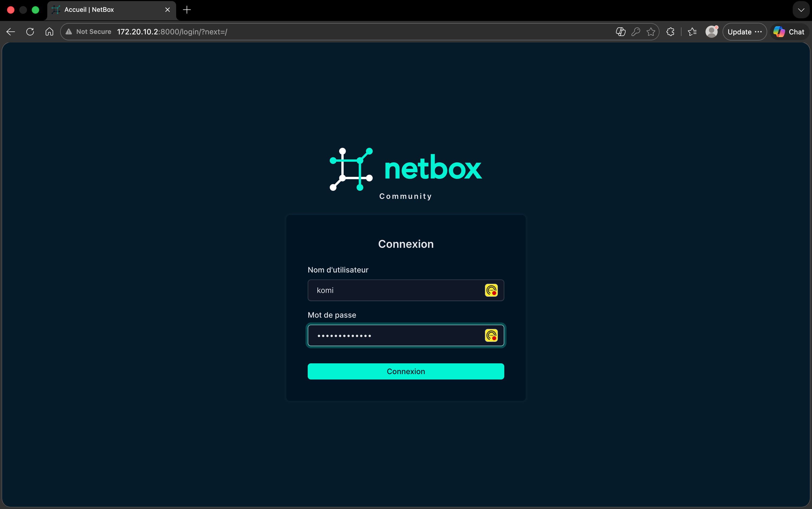This screenshot has width=812, height=509.
Task: Select the Accueil | NetBox tab
Action: coord(111,10)
